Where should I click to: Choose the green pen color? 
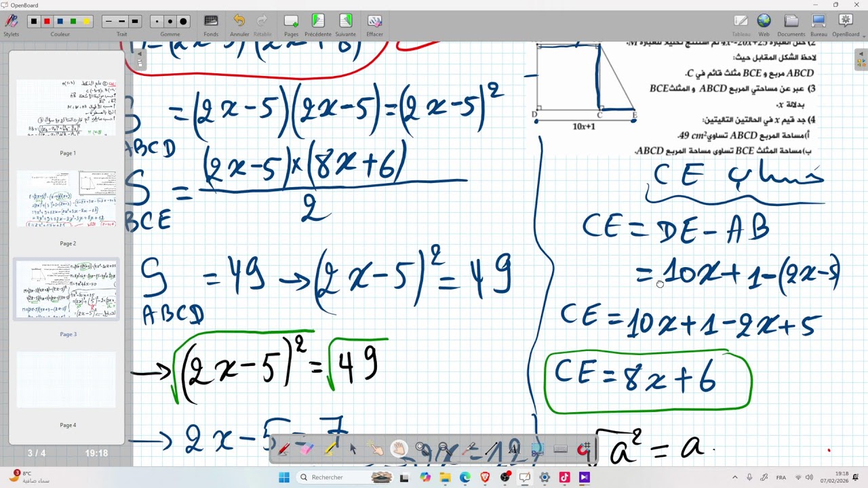pyautogui.click(x=73, y=21)
